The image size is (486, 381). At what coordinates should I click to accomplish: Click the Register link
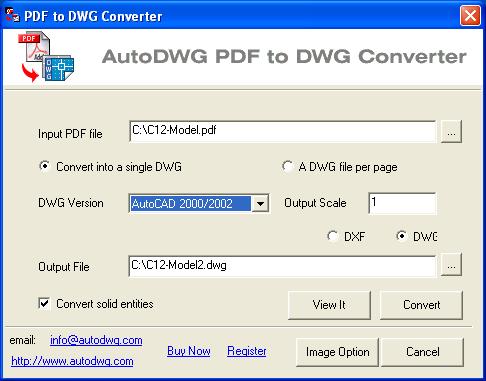tap(247, 351)
